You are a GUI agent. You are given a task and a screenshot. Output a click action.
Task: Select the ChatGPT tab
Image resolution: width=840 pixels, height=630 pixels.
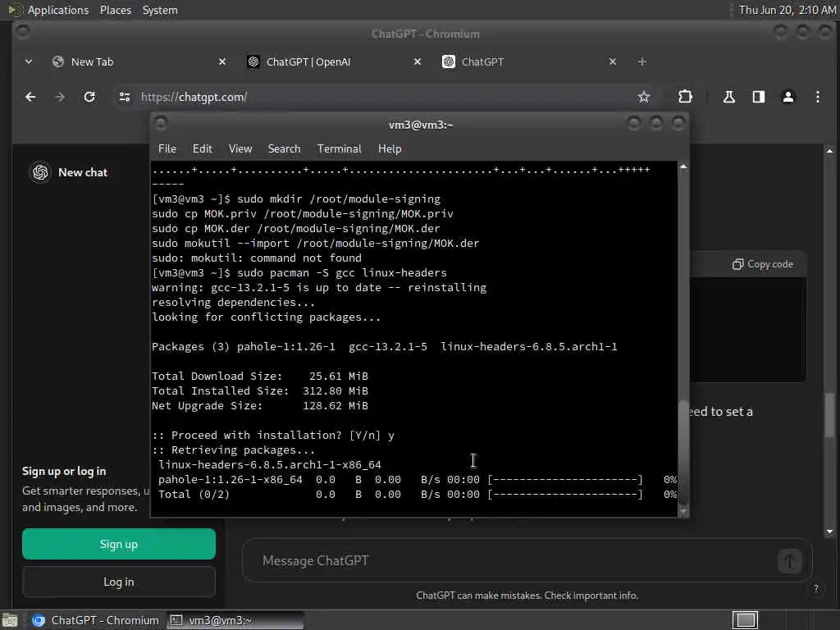(x=527, y=62)
